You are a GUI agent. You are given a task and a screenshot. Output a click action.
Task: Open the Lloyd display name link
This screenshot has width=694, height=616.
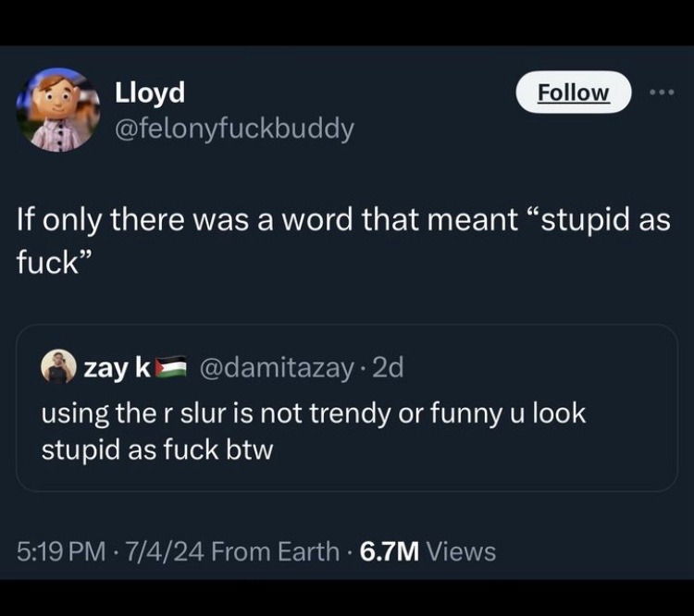click(149, 92)
